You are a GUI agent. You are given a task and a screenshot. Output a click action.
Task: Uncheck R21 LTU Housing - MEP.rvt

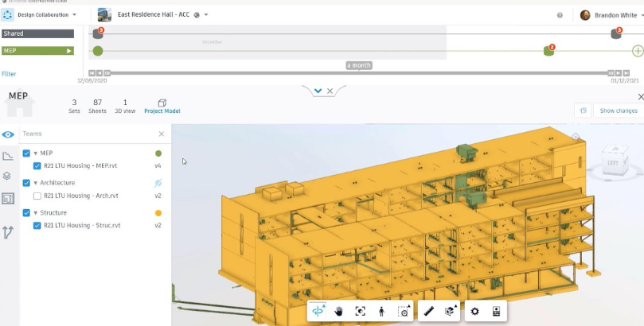[37, 165]
